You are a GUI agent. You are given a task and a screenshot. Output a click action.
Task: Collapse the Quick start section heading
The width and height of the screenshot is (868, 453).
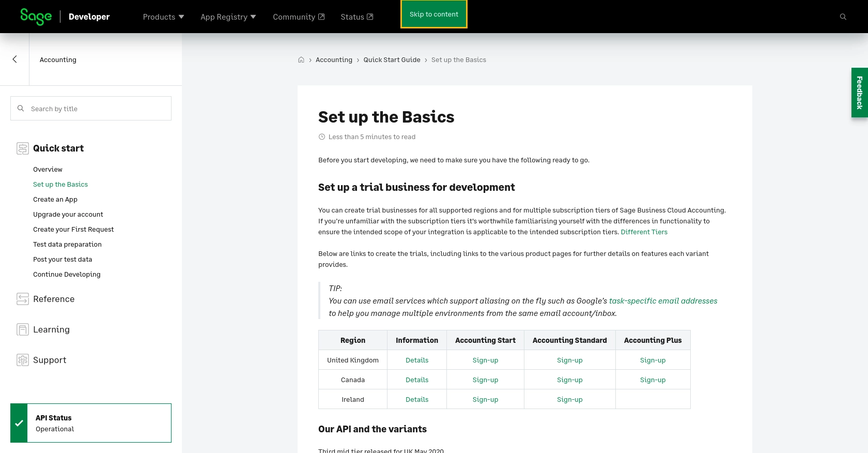[58, 148]
